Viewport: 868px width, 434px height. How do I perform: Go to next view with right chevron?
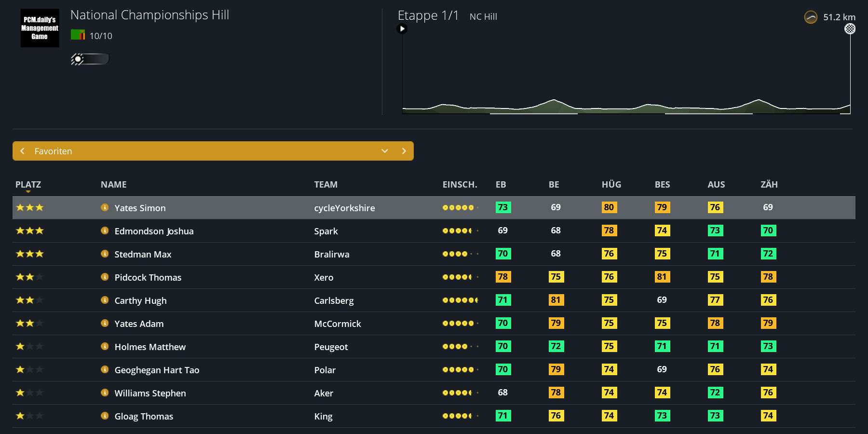(x=404, y=151)
